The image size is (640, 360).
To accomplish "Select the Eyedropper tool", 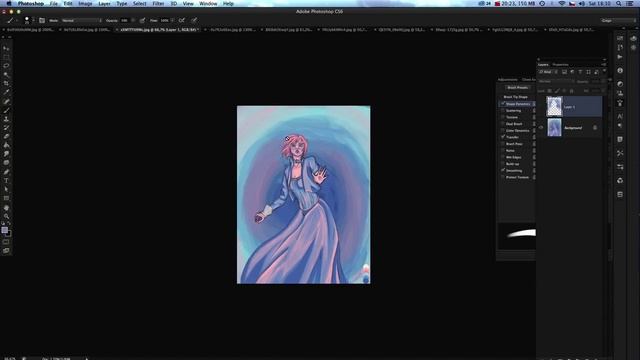I will point(6,92).
